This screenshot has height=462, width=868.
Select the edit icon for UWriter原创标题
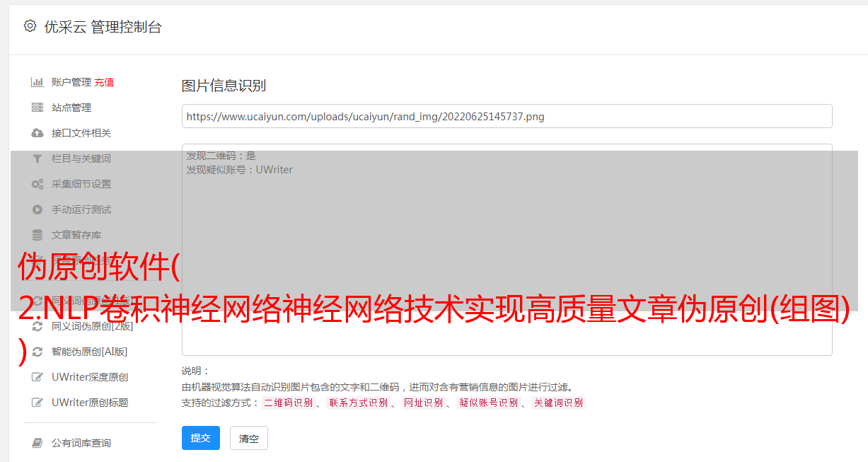(x=37, y=403)
